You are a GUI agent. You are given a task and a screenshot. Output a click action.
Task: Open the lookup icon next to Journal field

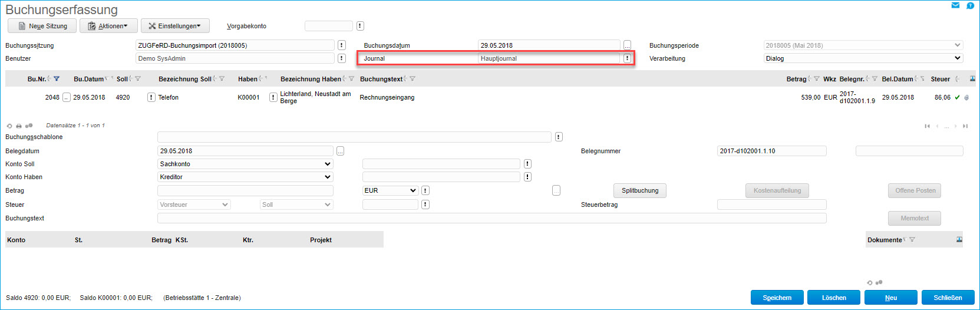click(x=627, y=58)
